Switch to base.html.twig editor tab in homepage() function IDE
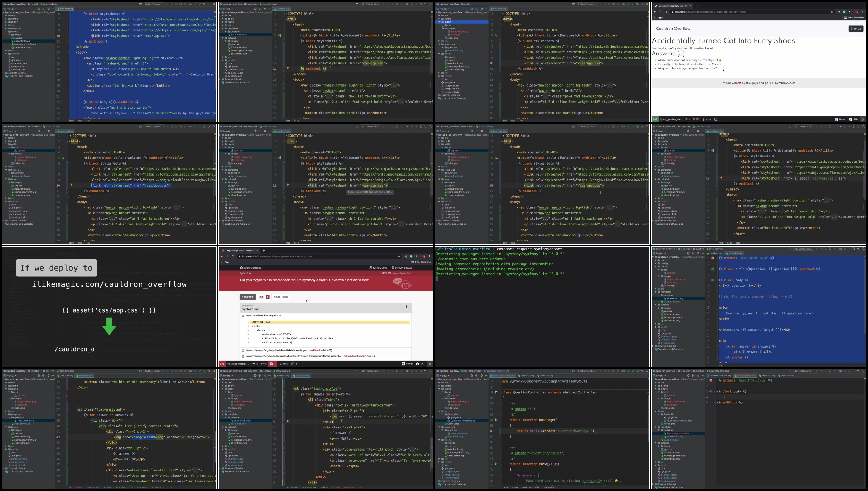 pos(526,375)
